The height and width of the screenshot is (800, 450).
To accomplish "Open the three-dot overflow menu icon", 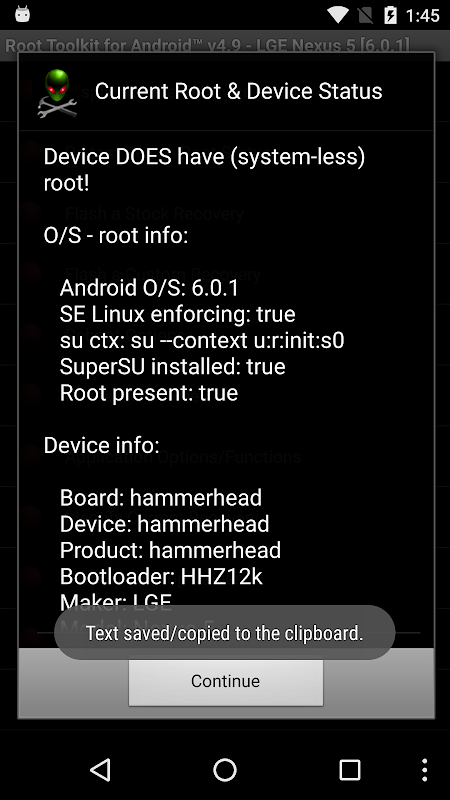I will [x=424, y=769].
